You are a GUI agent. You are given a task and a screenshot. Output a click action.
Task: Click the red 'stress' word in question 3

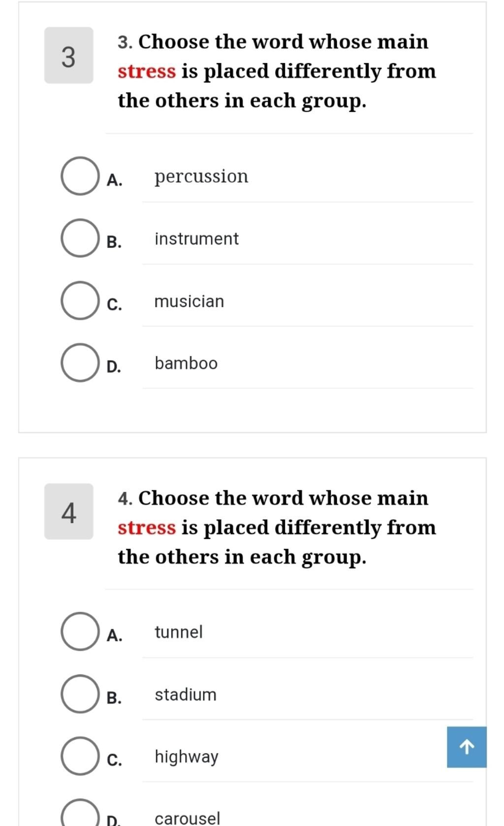(x=147, y=71)
